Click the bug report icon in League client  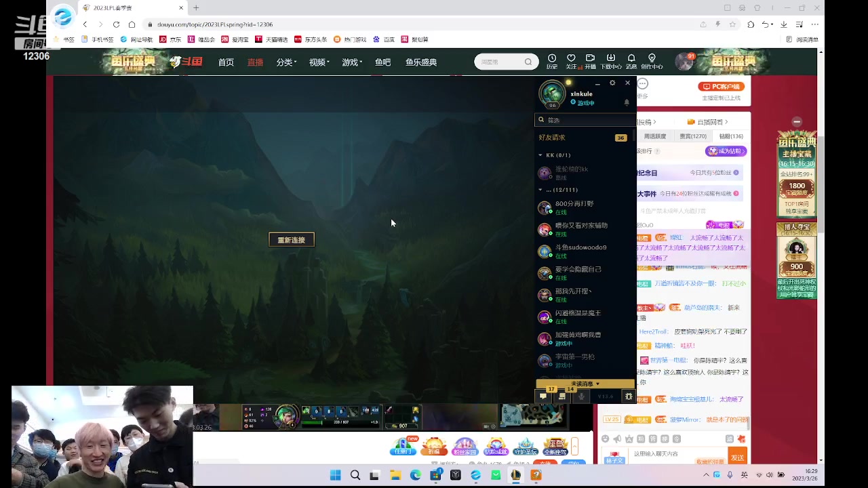tap(629, 396)
